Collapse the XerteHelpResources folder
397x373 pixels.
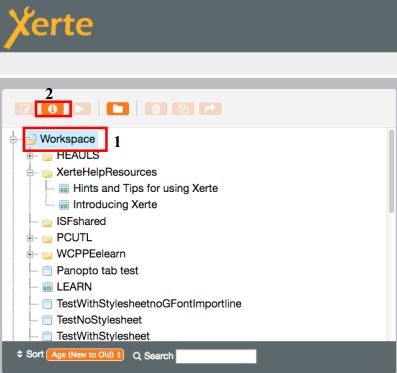click(x=30, y=172)
